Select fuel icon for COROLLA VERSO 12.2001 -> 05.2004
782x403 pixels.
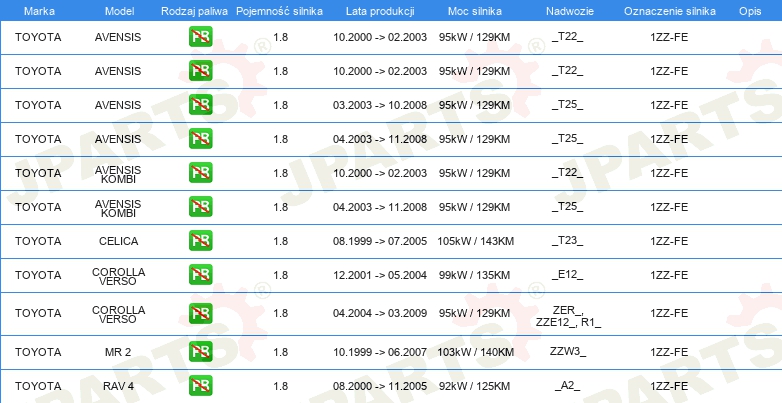(200, 274)
